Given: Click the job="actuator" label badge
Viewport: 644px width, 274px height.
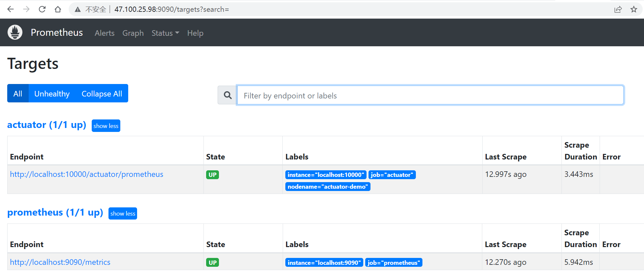Looking at the screenshot, I should (392, 175).
